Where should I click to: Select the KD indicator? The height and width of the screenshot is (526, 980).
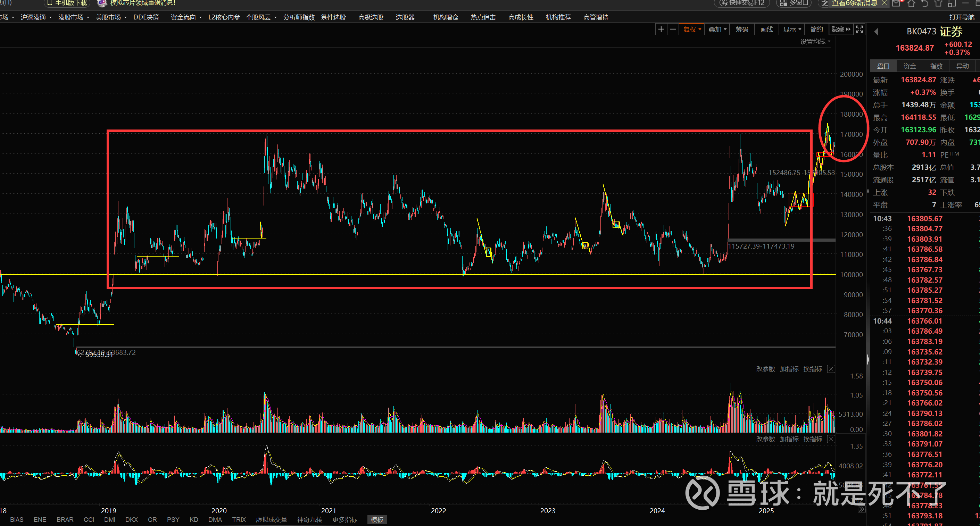(x=194, y=519)
